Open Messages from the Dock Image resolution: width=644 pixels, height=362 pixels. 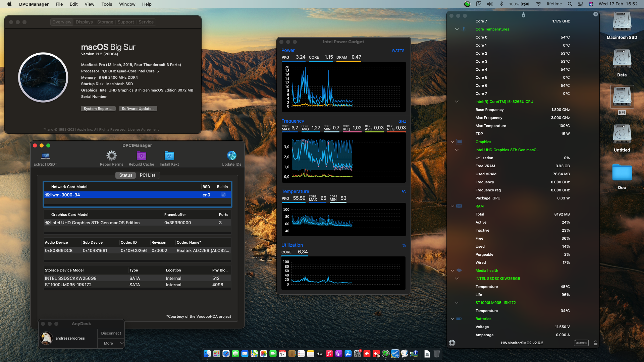click(235, 354)
